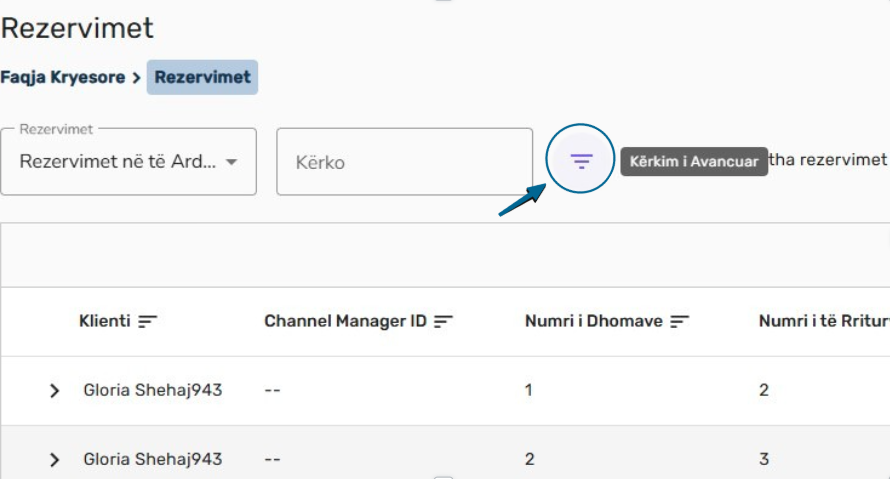Click client name in the first table row
The width and height of the screenshot is (890, 479).
[152, 390]
